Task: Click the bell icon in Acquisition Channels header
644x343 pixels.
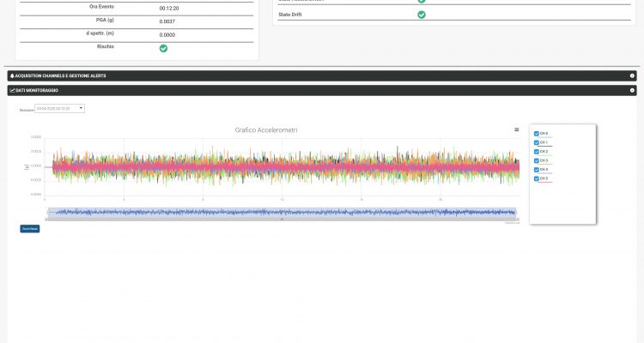Action: pos(12,76)
